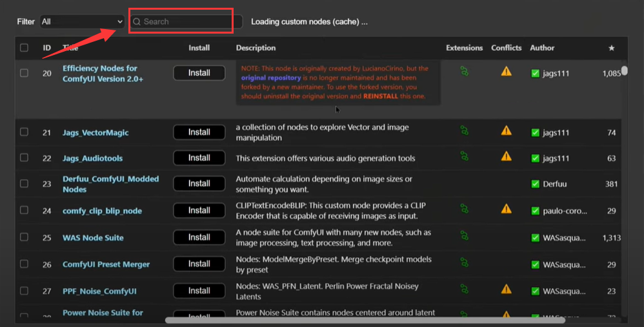Install the WAS Node Suite
This screenshot has height=327, width=644.
(x=199, y=237)
